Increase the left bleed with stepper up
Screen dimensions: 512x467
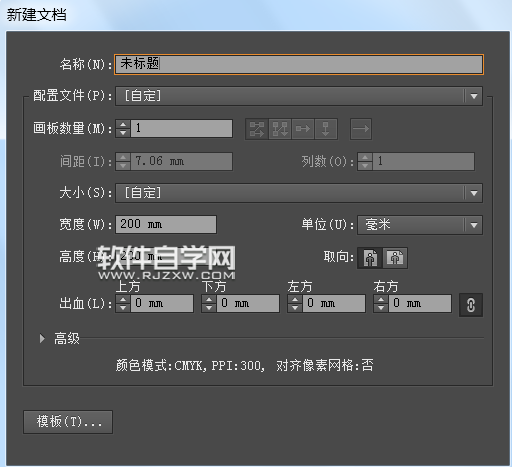295,299
